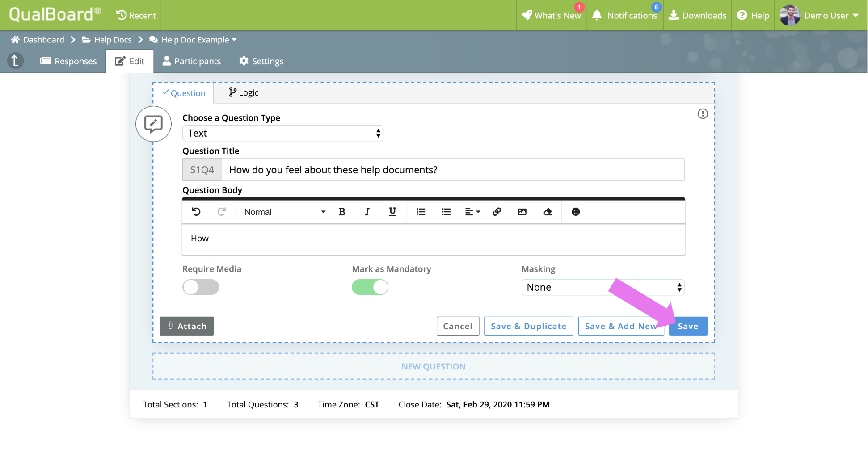Screen dimensions: 868x461
Task: Click the Close Date value text
Action: click(x=498, y=404)
